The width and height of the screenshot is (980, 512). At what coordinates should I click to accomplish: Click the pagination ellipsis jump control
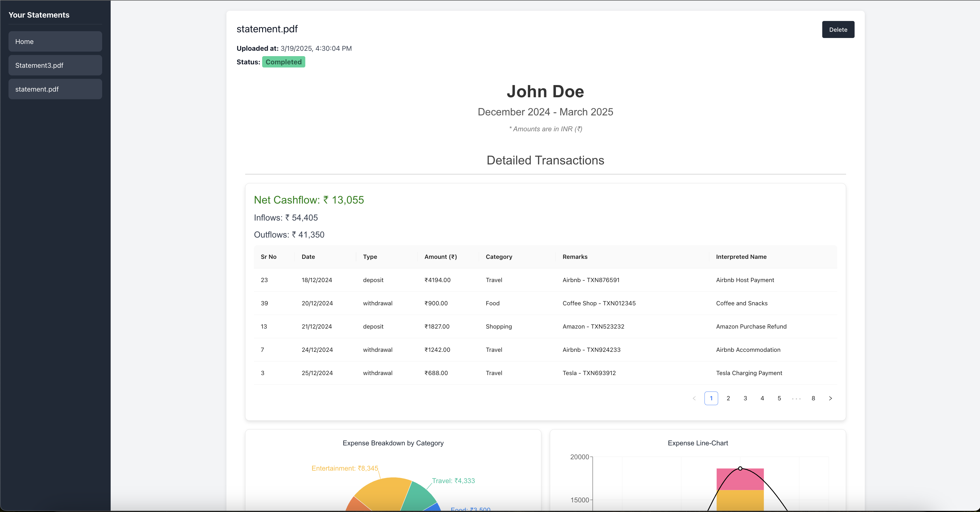point(796,398)
